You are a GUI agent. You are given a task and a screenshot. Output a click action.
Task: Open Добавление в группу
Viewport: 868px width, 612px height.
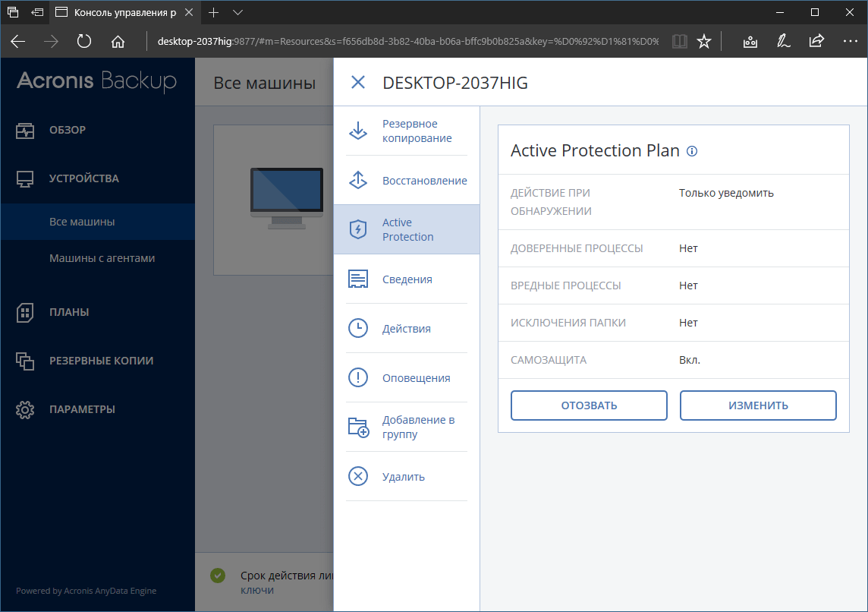[419, 427]
